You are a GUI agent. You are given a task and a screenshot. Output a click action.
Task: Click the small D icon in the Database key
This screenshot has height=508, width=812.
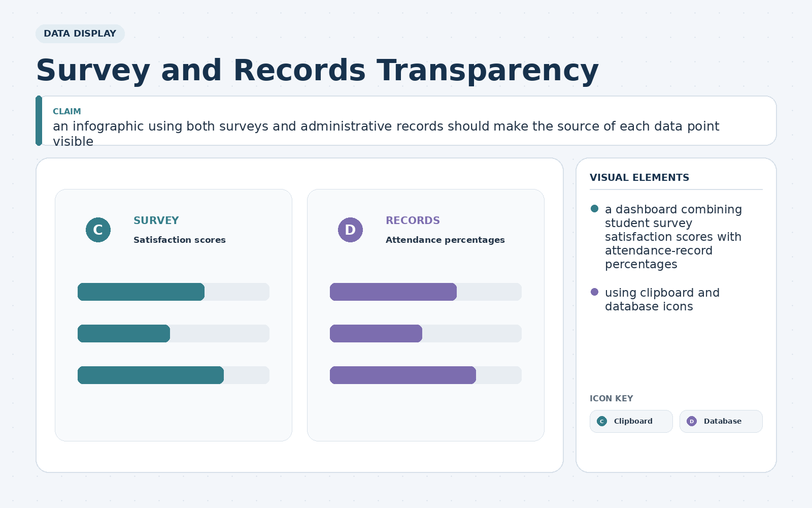(x=692, y=421)
